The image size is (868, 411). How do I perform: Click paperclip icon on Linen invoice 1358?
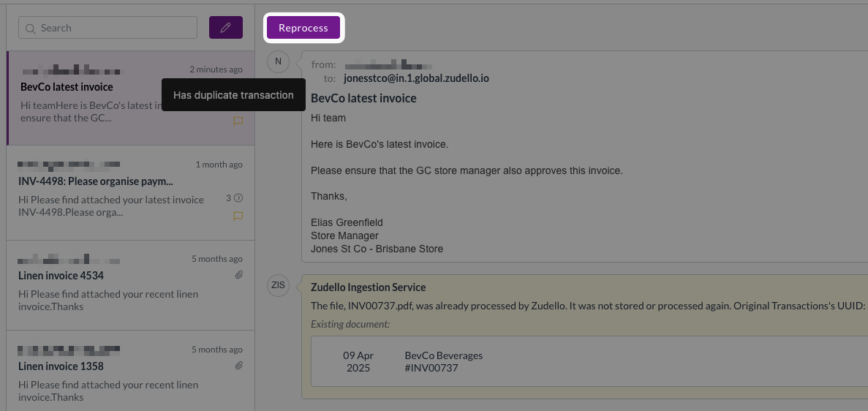coord(238,365)
